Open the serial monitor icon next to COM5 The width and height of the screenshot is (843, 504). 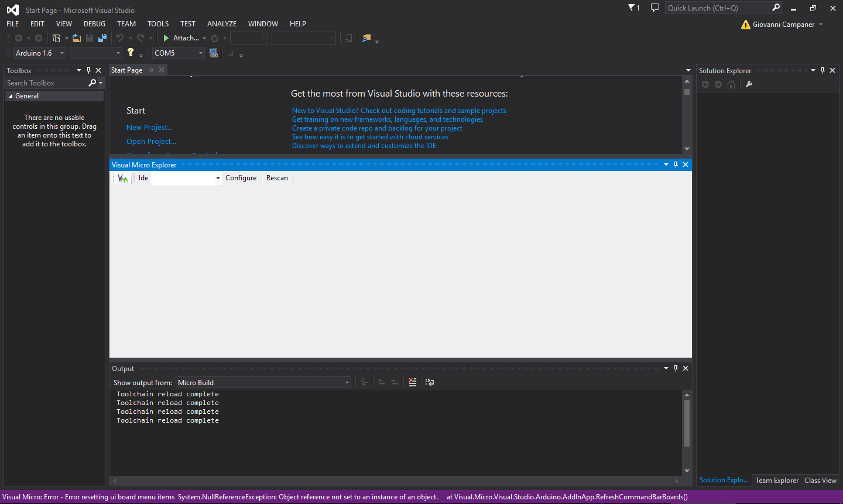click(x=214, y=53)
